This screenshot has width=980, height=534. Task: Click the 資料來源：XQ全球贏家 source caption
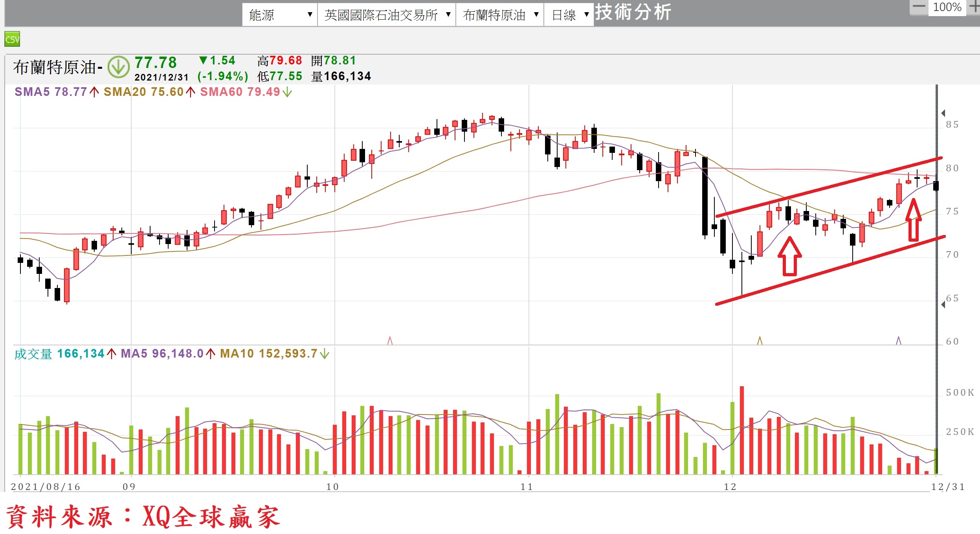tap(143, 516)
